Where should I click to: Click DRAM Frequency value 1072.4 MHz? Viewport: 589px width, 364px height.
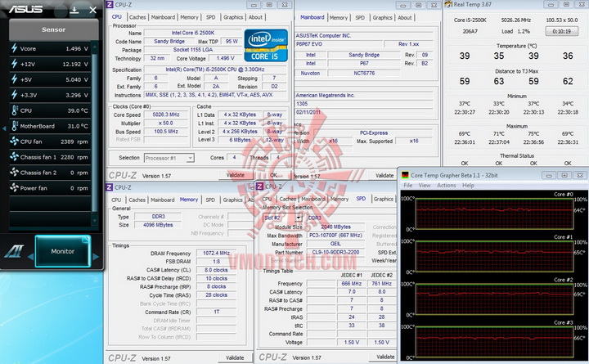coord(216,254)
